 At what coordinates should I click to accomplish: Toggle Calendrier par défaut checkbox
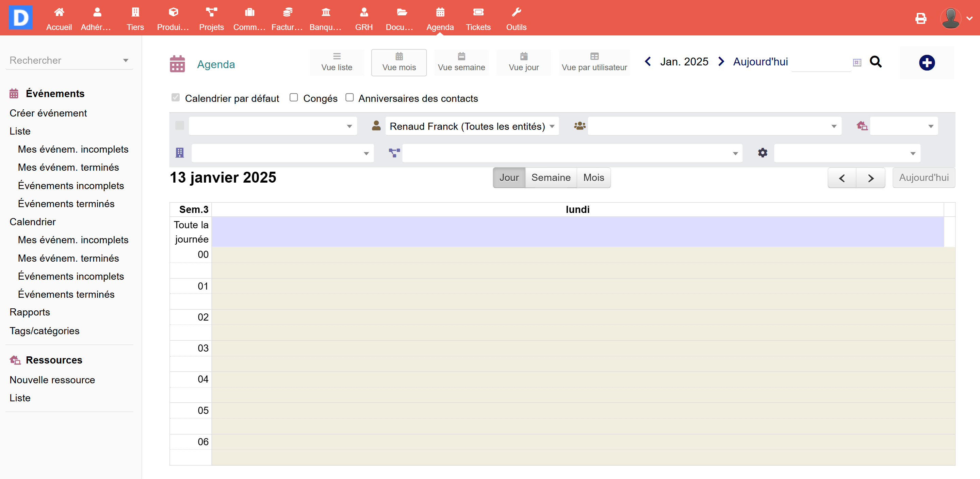coord(175,97)
